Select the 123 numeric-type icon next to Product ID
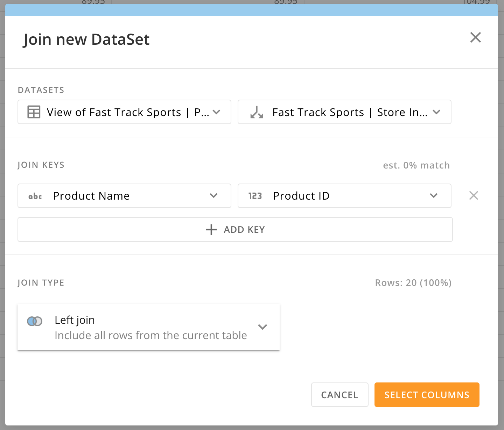This screenshot has height=430, width=504. [x=254, y=196]
